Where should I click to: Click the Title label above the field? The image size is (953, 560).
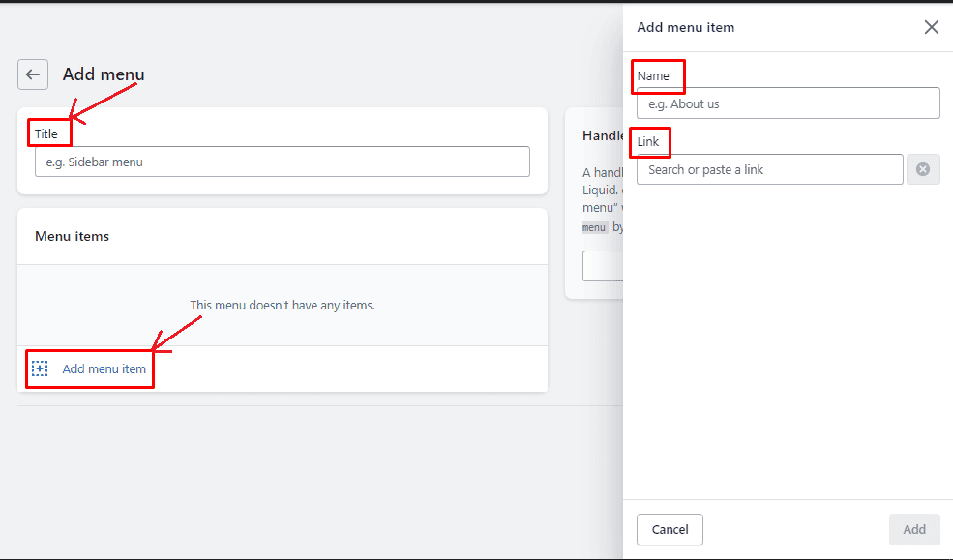46,133
